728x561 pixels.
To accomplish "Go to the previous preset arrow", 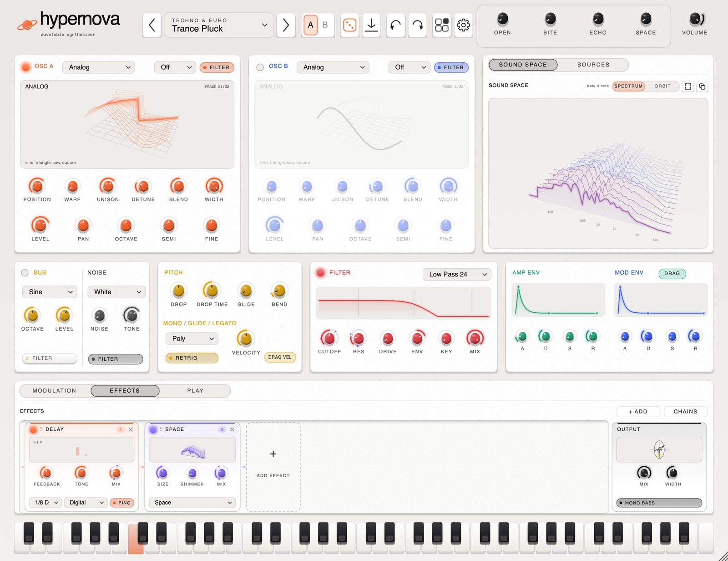I will pos(152,25).
